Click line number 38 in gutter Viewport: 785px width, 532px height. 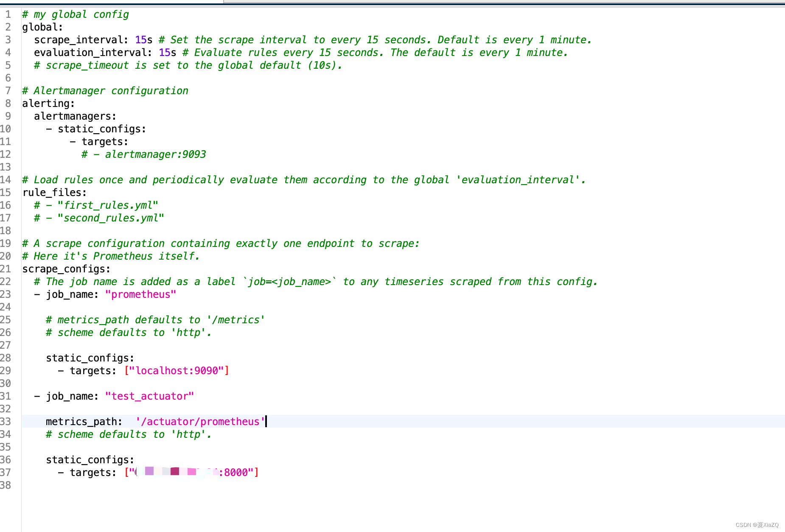(6, 485)
